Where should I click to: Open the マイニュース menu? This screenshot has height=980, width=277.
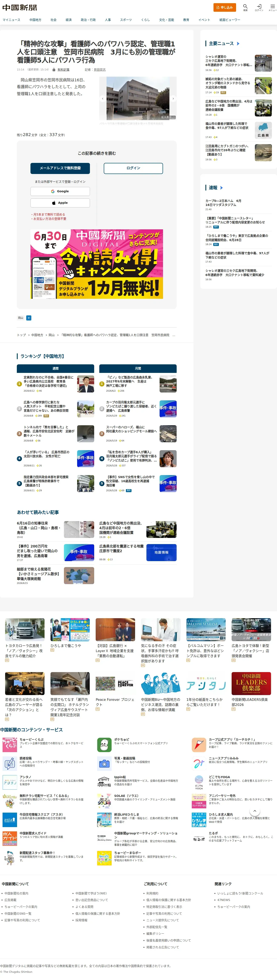coord(12,20)
